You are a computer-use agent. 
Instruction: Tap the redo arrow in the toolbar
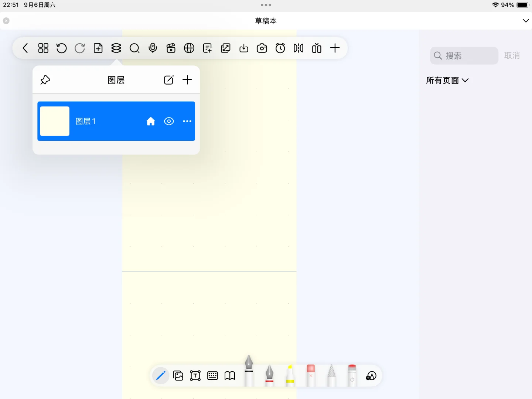(x=80, y=48)
